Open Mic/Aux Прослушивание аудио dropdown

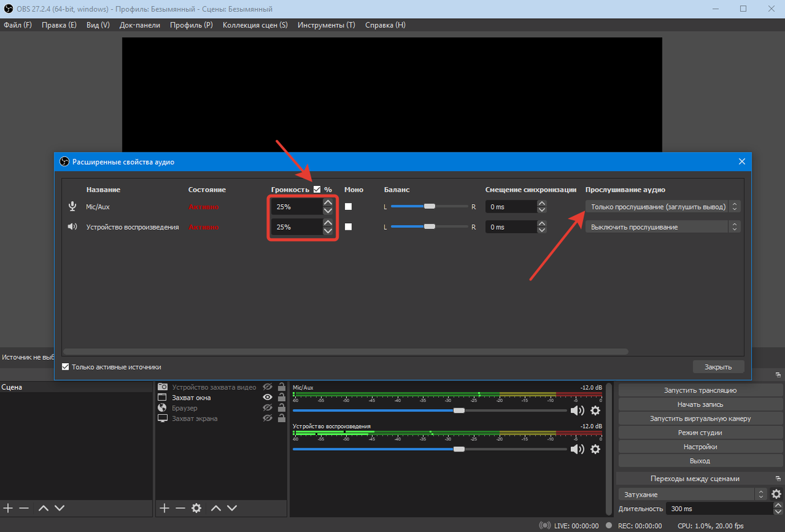[x=663, y=207]
